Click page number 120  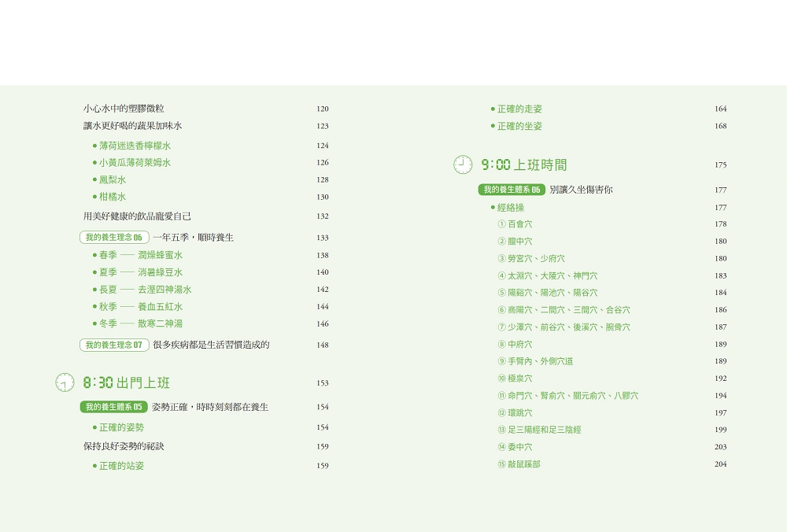coord(323,109)
